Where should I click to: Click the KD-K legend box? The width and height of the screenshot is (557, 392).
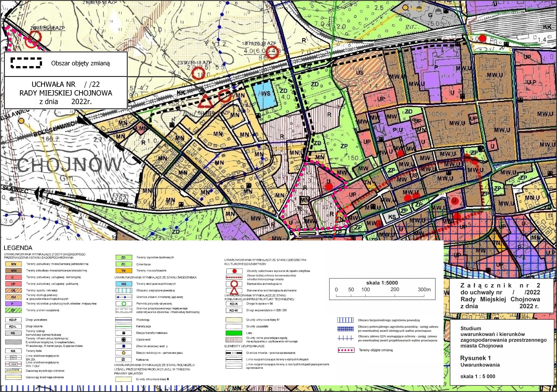coord(234,304)
